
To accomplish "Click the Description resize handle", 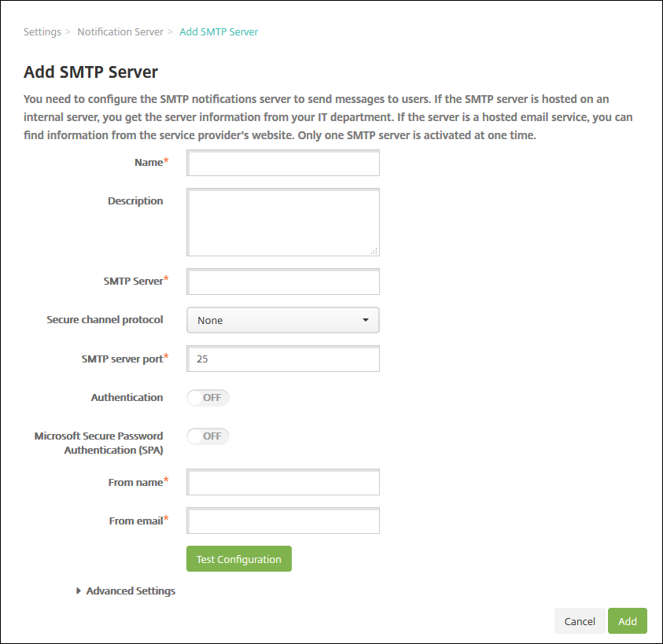I will click(374, 251).
